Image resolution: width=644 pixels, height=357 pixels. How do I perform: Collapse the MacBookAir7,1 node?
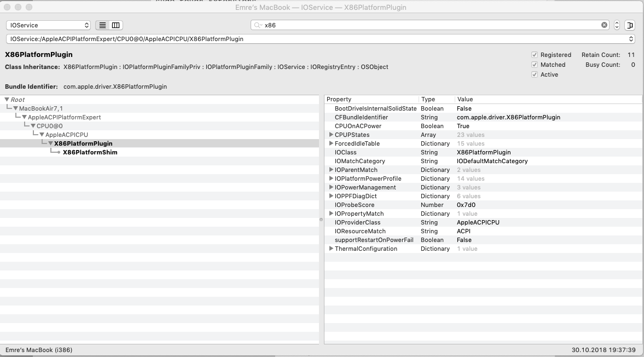pyautogui.click(x=16, y=108)
